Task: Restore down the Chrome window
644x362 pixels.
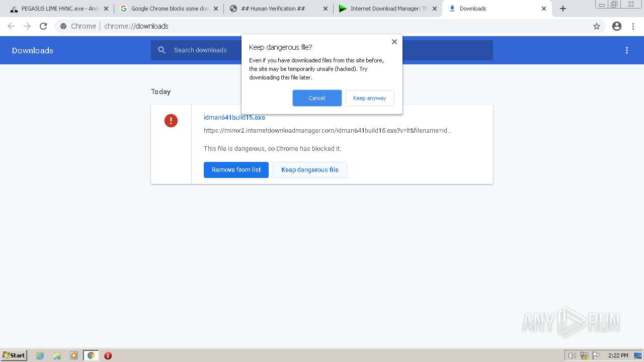Action: point(614,5)
